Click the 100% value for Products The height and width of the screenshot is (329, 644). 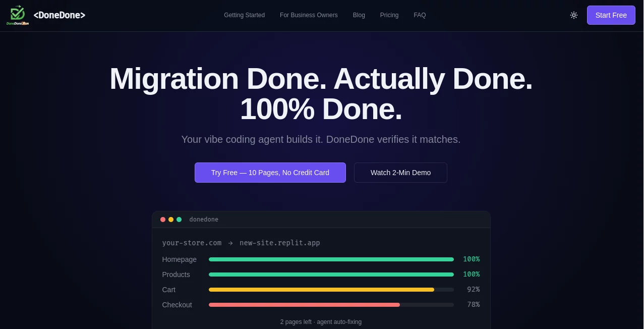[x=472, y=274]
